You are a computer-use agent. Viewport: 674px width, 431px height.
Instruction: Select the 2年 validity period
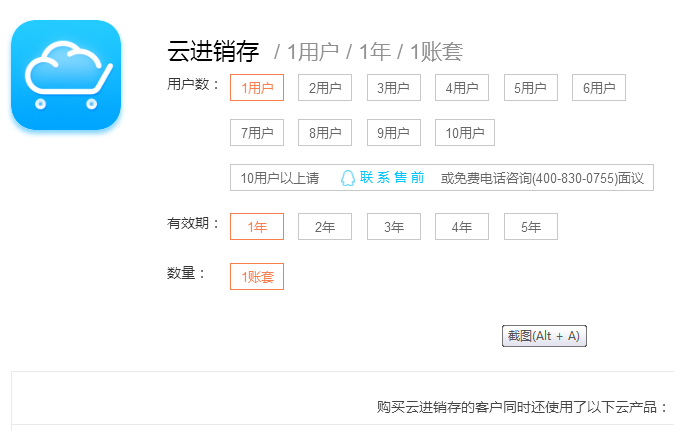(325, 226)
